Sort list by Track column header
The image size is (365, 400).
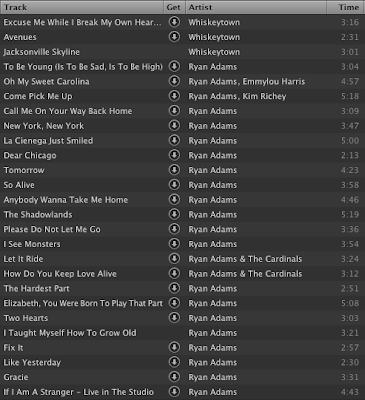coord(82,7)
